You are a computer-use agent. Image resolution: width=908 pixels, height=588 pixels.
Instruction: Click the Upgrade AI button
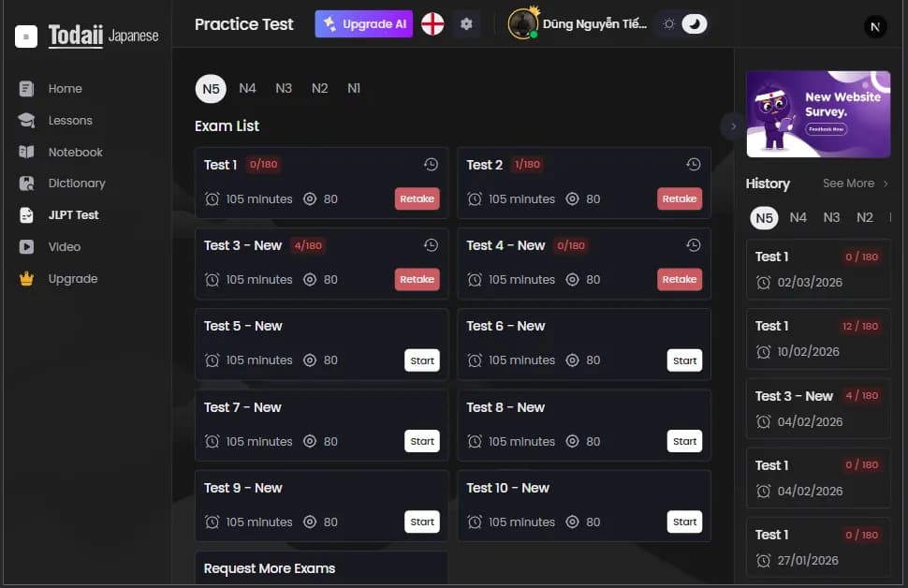click(x=364, y=24)
